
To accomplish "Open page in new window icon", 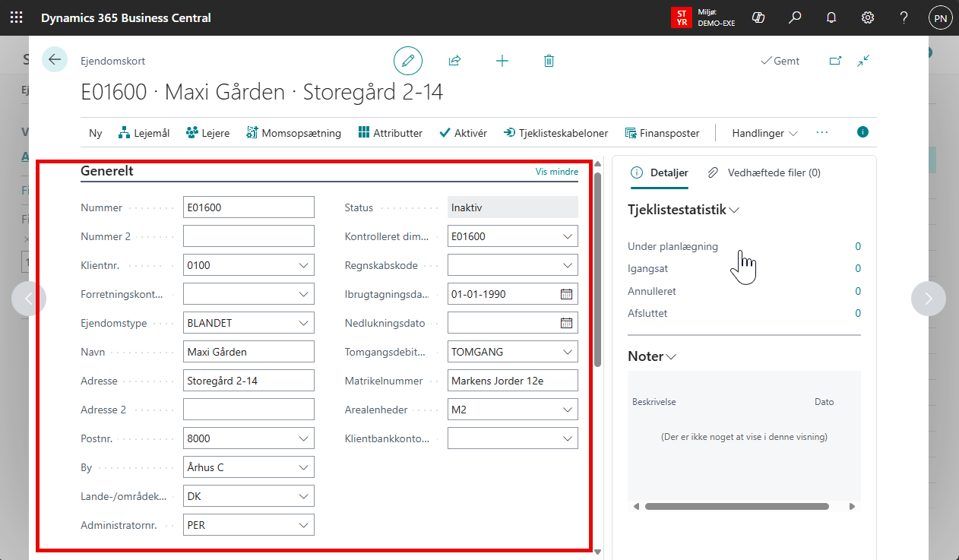I will (835, 61).
